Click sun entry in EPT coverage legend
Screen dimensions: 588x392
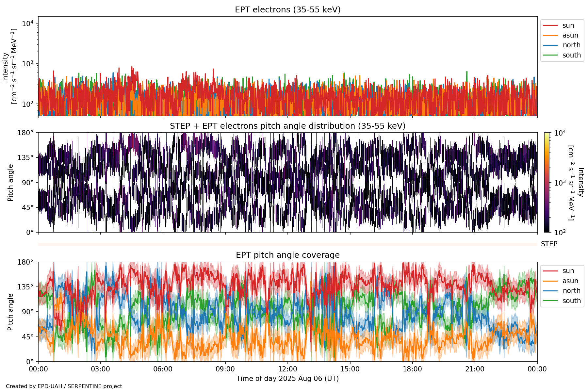[568, 271]
